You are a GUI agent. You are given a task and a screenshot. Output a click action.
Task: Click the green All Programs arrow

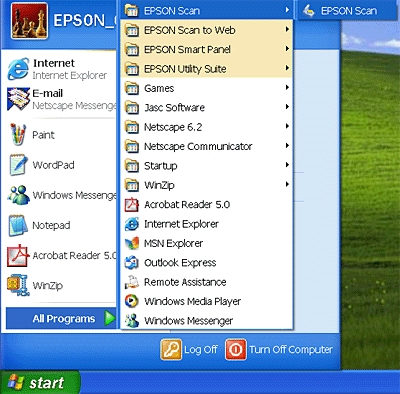point(110,318)
